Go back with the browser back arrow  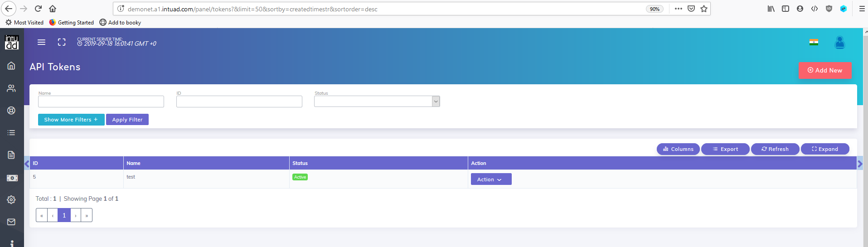coord(9,9)
